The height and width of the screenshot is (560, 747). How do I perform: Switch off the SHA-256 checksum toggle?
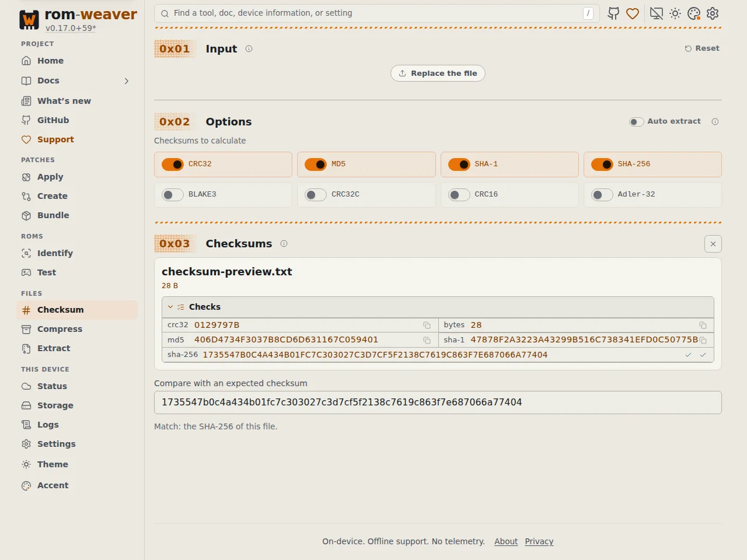pos(602,164)
